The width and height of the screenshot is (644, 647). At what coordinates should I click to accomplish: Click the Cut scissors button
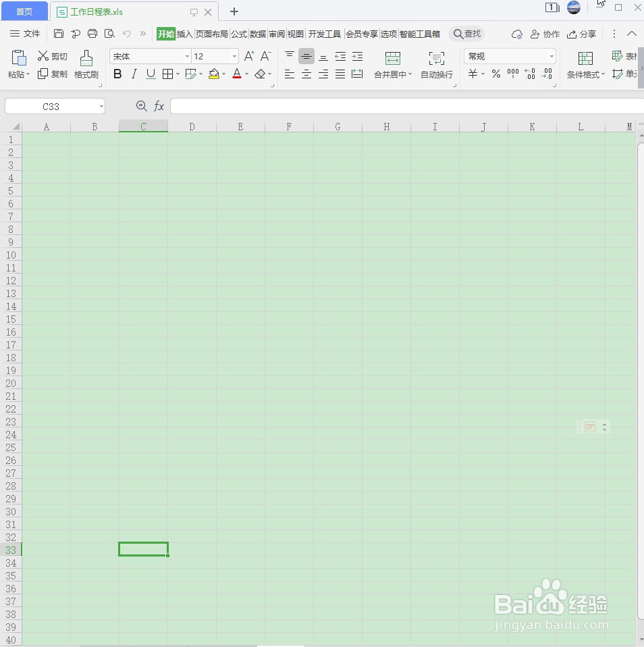[x=53, y=56]
